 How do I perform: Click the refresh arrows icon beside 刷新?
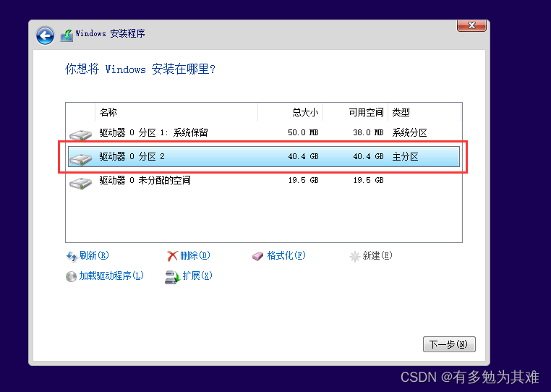(72, 256)
